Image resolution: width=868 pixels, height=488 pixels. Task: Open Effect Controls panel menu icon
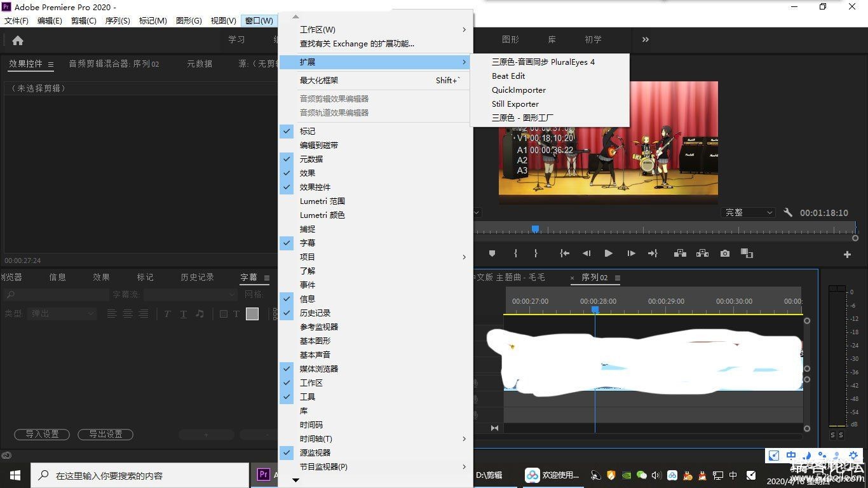click(51, 64)
